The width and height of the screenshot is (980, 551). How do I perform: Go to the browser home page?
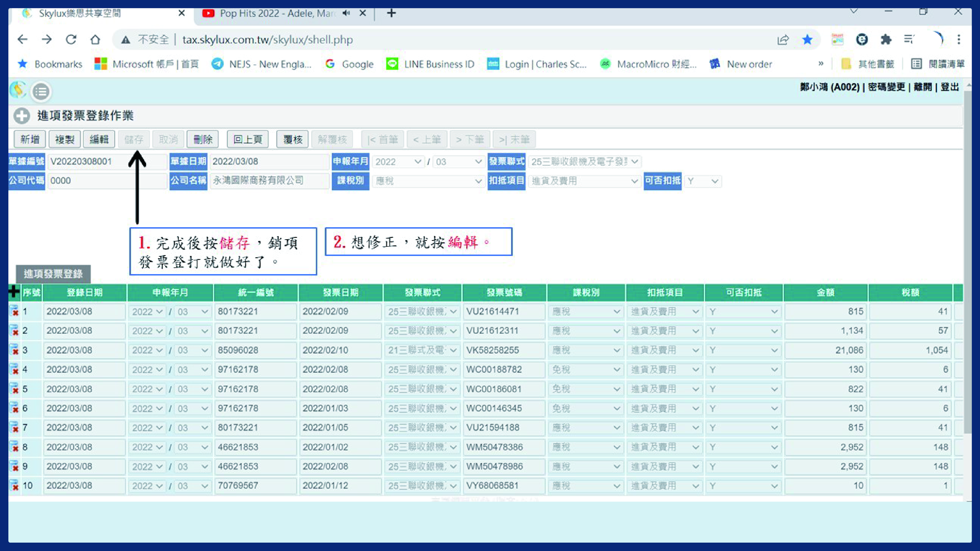tap(96, 40)
